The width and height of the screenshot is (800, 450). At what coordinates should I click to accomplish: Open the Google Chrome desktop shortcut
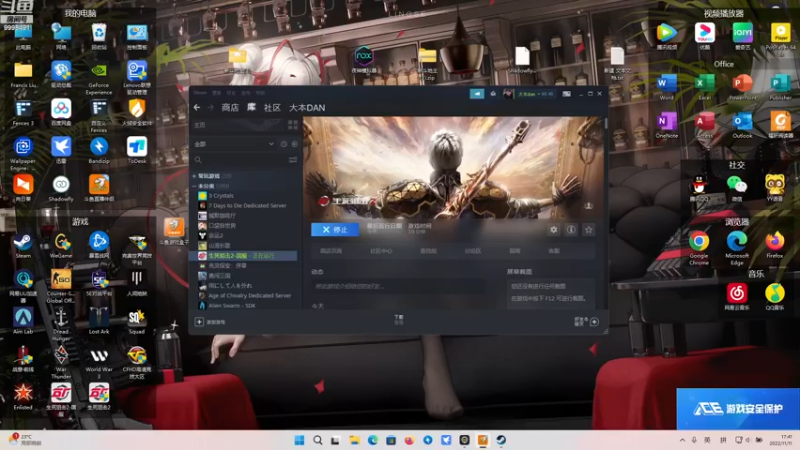(698, 248)
